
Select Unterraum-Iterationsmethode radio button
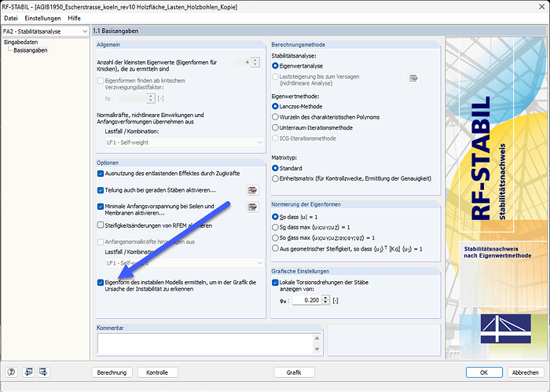click(275, 127)
